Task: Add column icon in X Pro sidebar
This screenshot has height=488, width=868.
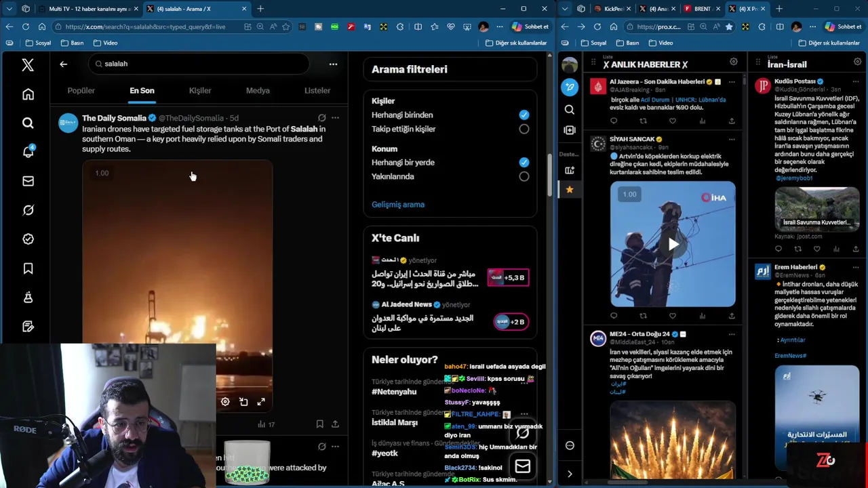Action: click(x=570, y=130)
